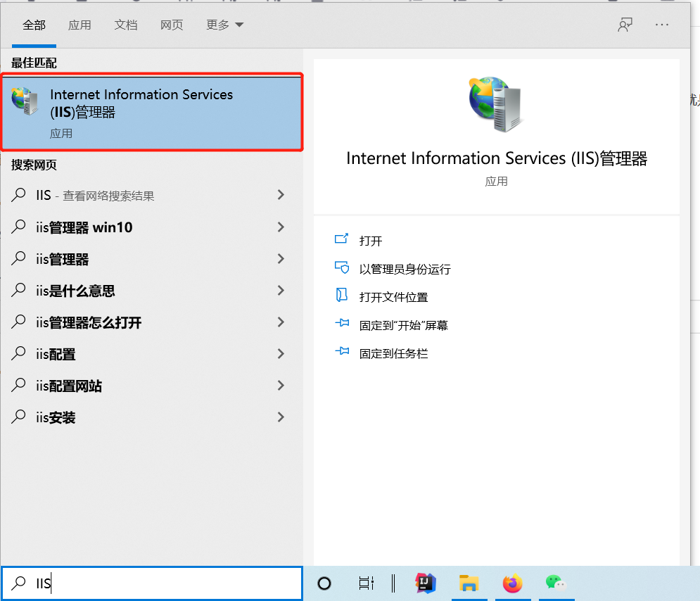Switch to the 应用 tab
Screen dimensions: 700x601
point(79,25)
